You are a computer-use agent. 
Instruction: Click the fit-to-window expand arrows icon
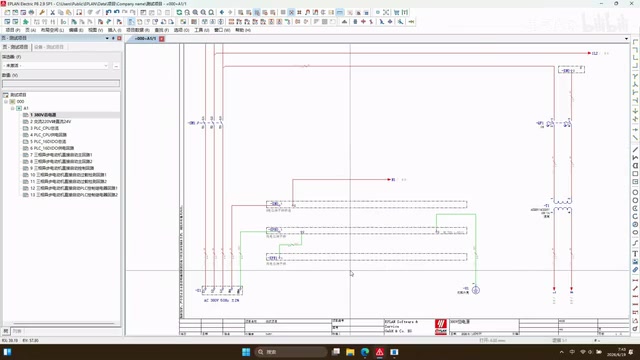click(386, 13)
